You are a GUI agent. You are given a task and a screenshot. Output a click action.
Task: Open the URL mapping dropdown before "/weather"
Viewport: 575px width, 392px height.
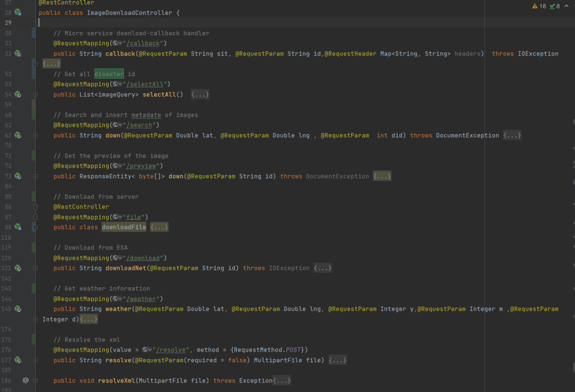pos(117,299)
